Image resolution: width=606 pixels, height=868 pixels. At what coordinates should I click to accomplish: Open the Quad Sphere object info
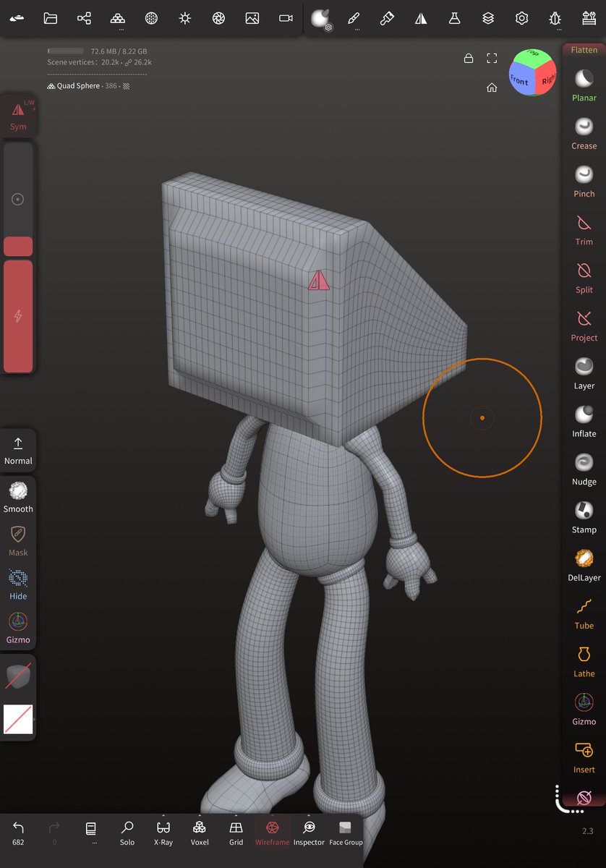(88, 85)
